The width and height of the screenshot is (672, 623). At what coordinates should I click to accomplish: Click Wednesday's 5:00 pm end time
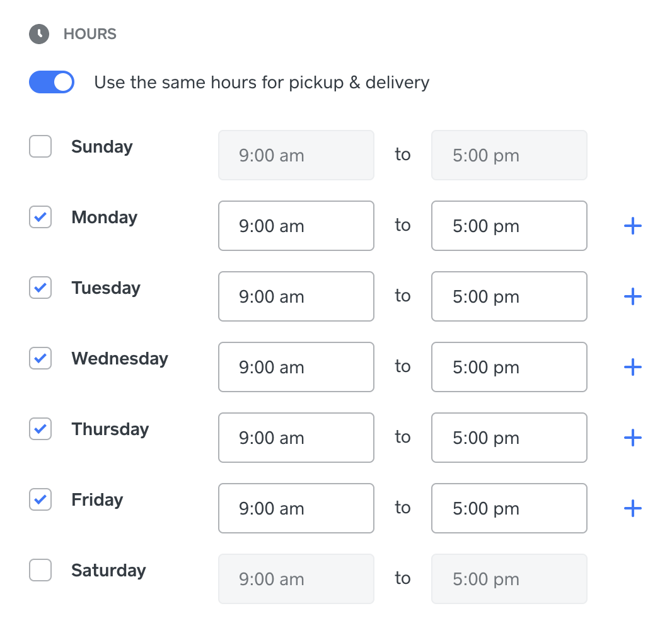click(x=509, y=366)
